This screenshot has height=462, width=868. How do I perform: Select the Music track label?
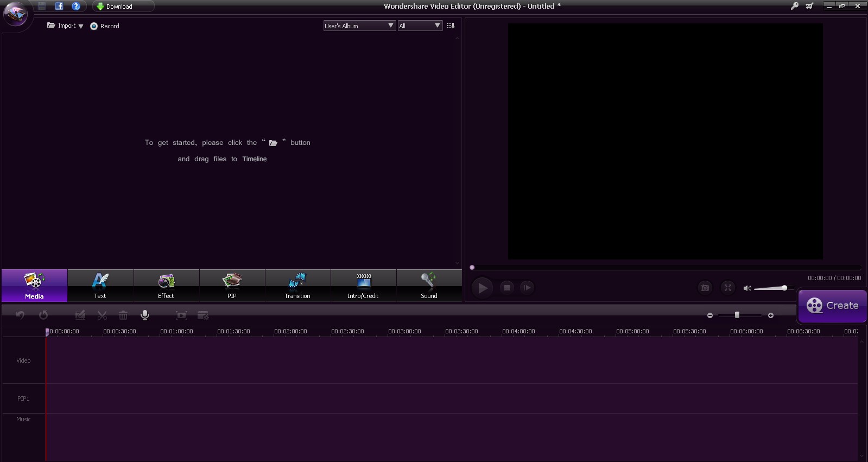point(23,419)
